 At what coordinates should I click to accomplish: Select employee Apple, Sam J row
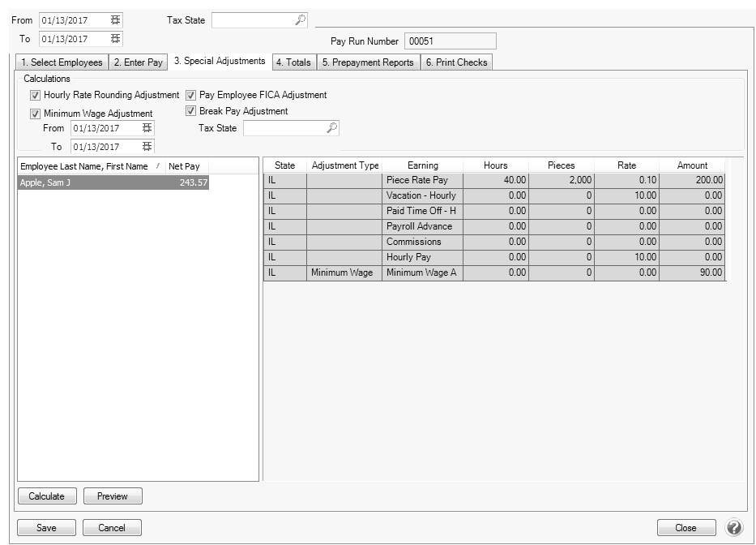pyautogui.click(x=113, y=183)
